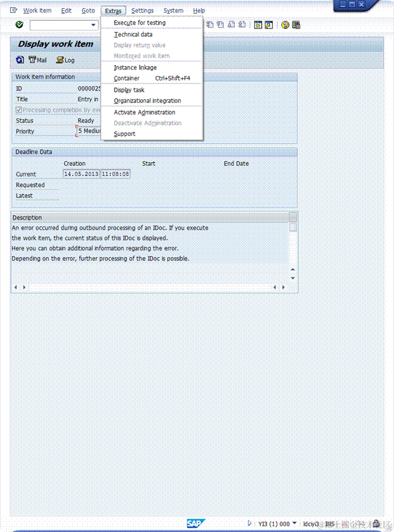Close the open Extras menu
Viewport: 394px width, 532px height.
(x=113, y=11)
